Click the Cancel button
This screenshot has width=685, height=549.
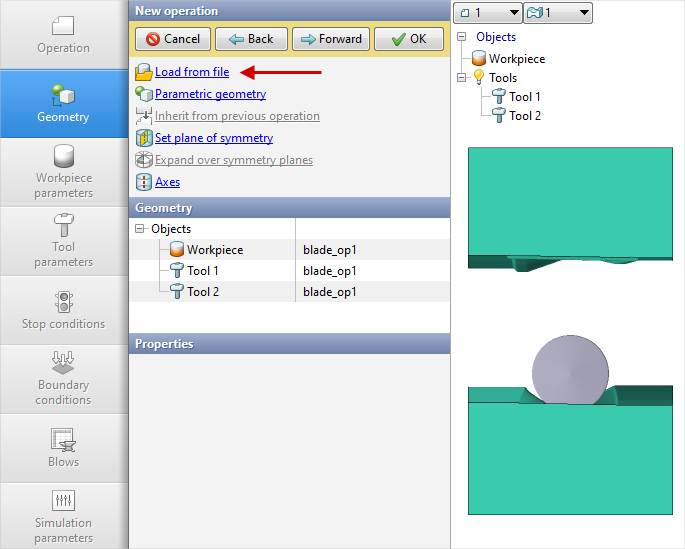pyautogui.click(x=172, y=39)
